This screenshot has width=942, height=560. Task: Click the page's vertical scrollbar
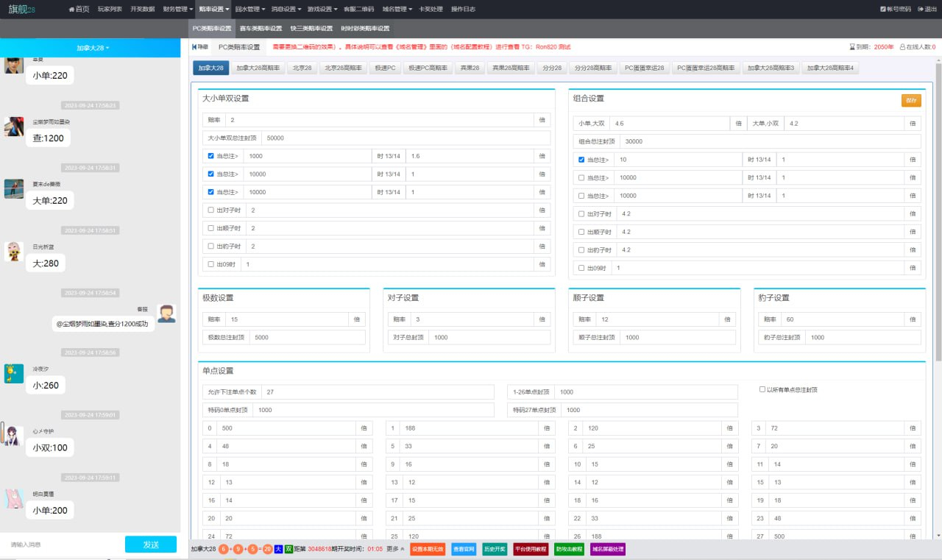(x=938, y=221)
